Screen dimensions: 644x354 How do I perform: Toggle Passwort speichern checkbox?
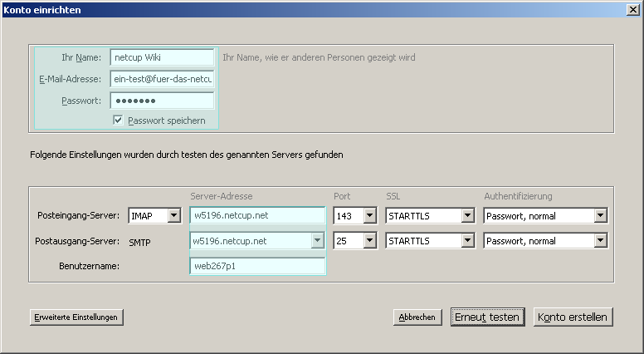[118, 120]
